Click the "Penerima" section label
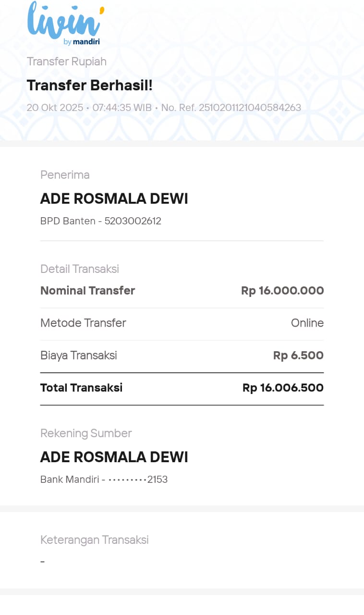This screenshot has width=364, height=615. coord(65,175)
